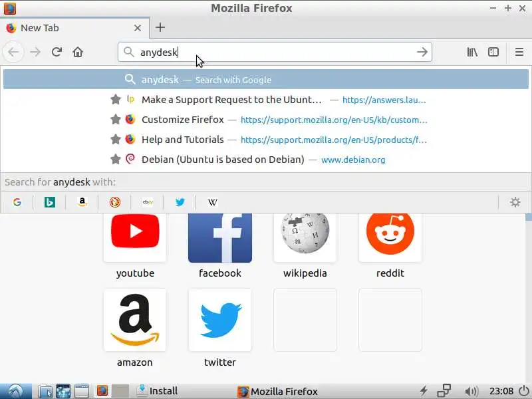Viewport: 532px width, 399px height.
Task: Choose anydesk — Search with Google suggestion
Action: pos(266,80)
